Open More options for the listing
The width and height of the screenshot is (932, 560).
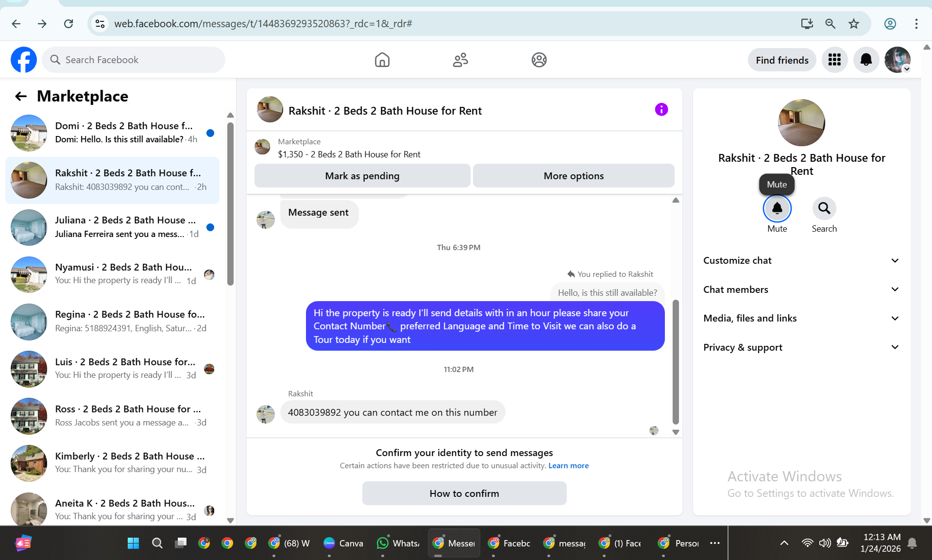pos(574,176)
